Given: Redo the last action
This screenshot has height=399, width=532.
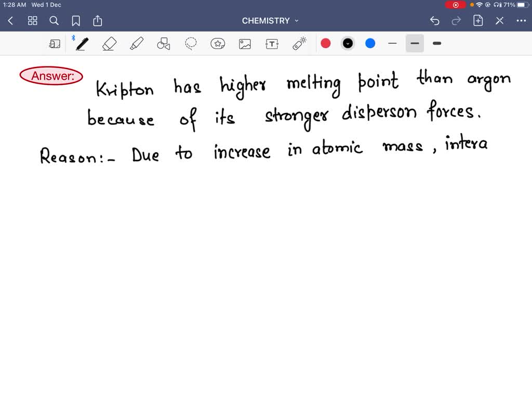Looking at the screenshot, I should 456,21.
